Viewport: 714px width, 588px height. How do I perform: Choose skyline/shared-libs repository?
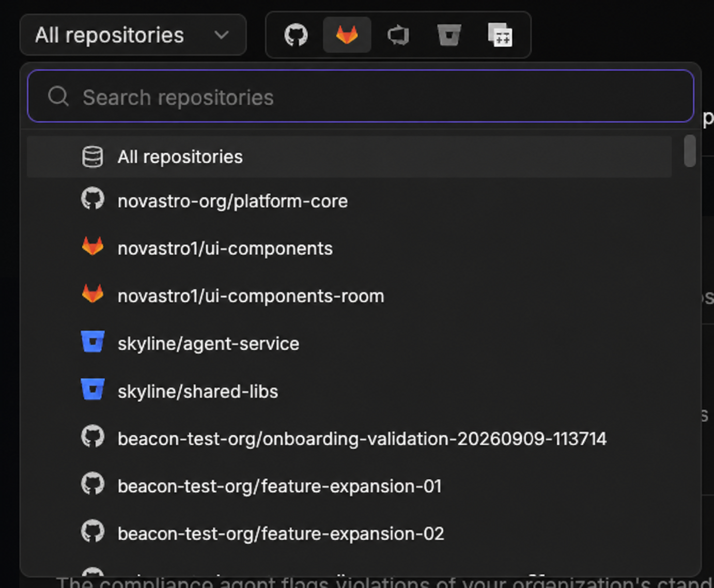pyautogui.click(x=349, y=391)
